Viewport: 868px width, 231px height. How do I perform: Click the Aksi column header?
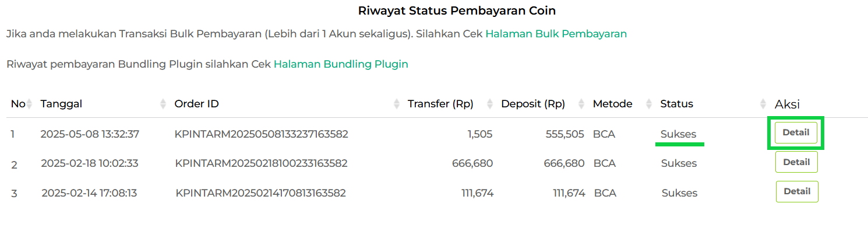[787, 104]
